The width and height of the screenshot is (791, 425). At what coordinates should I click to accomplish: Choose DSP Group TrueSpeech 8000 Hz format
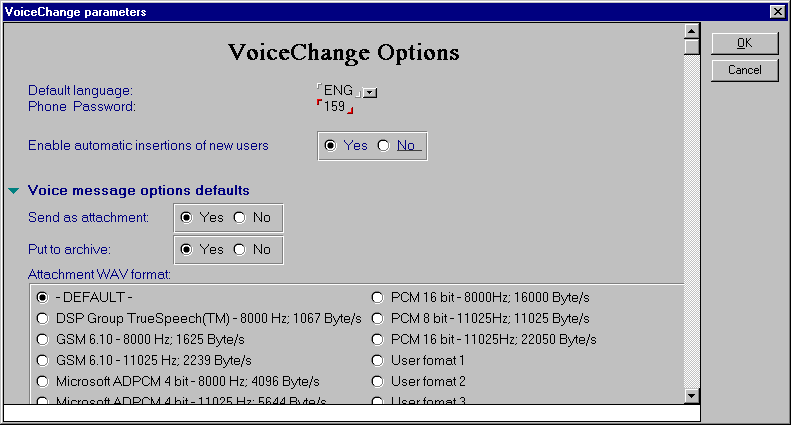click(42, 318)
